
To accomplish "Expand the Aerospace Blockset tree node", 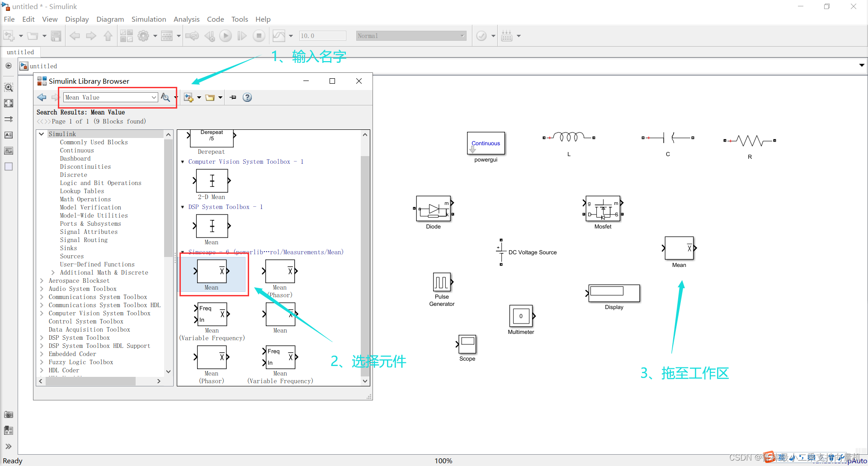I will click(x=42, y=281).
